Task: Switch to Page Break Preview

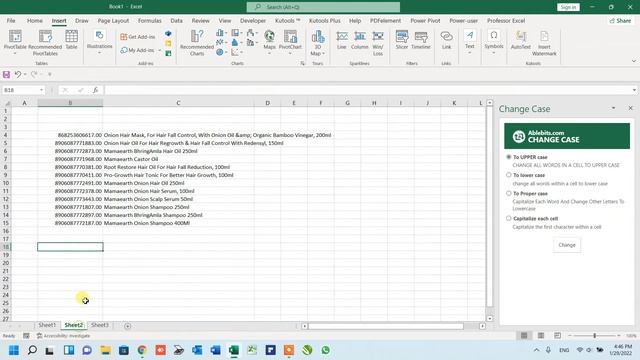Action: coord(558,336)
